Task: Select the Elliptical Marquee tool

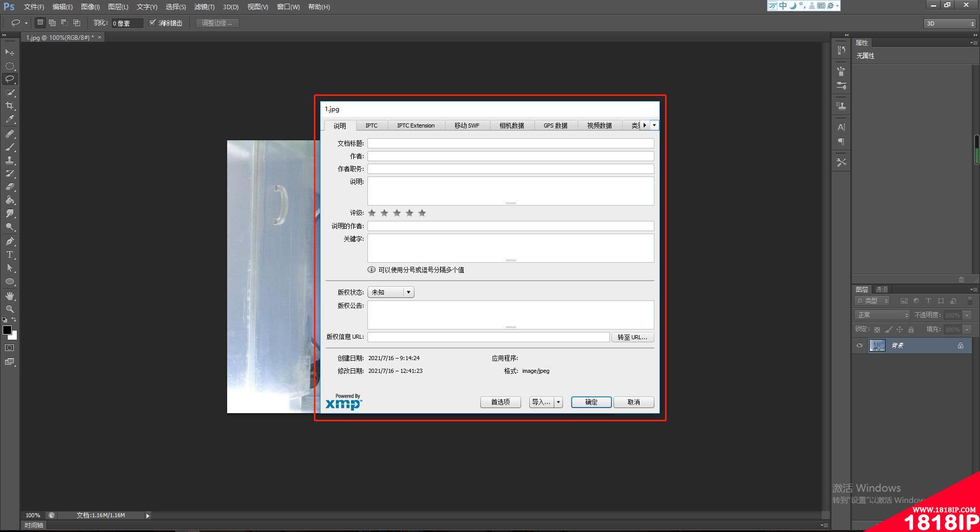Action: (10, 66)
